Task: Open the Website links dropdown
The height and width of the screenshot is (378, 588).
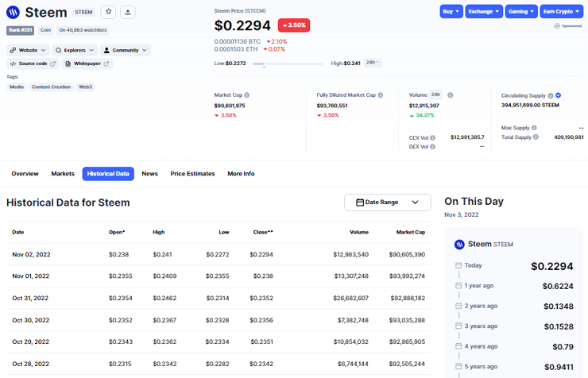Action: tap(28, 50)
